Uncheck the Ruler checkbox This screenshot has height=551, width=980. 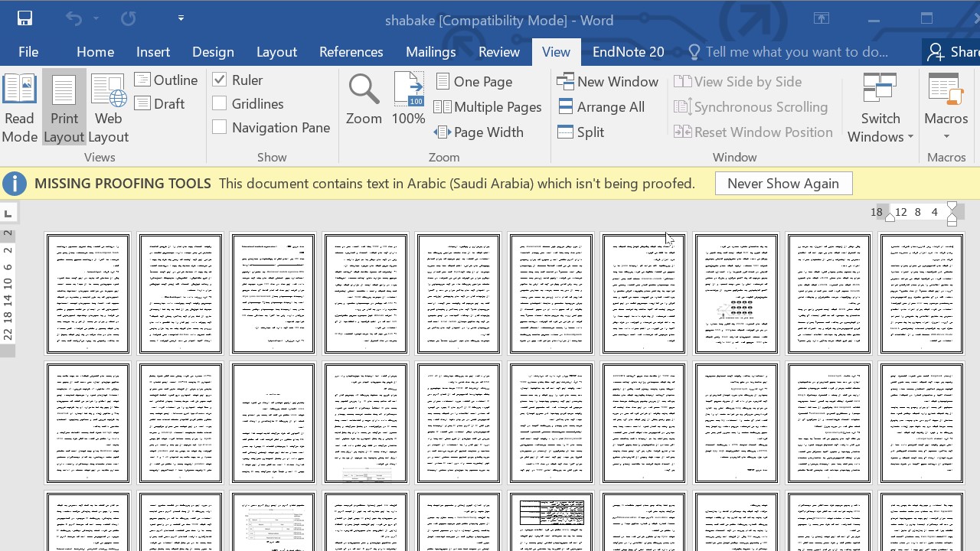tap(220, 80)
